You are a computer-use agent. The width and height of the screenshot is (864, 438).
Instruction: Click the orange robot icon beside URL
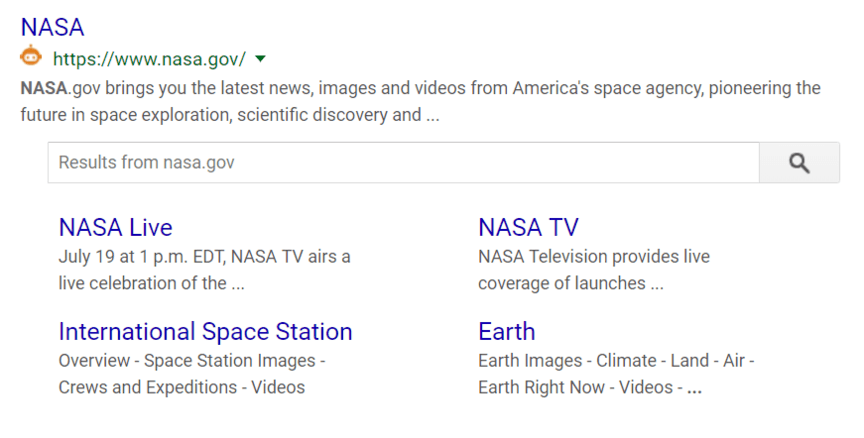(31, 56)
